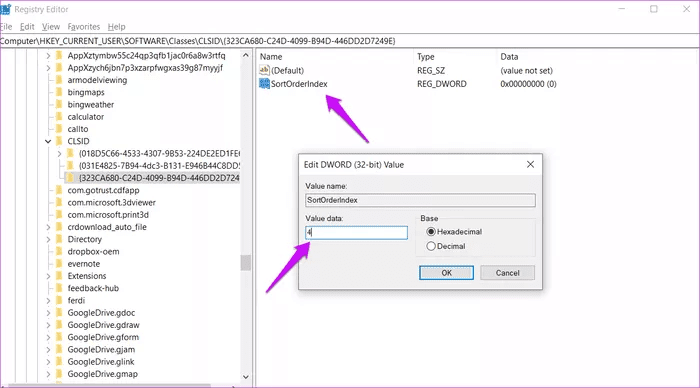700x388 pixels.
Task: Select the (Default) string value icon
Action: (264, 70)
